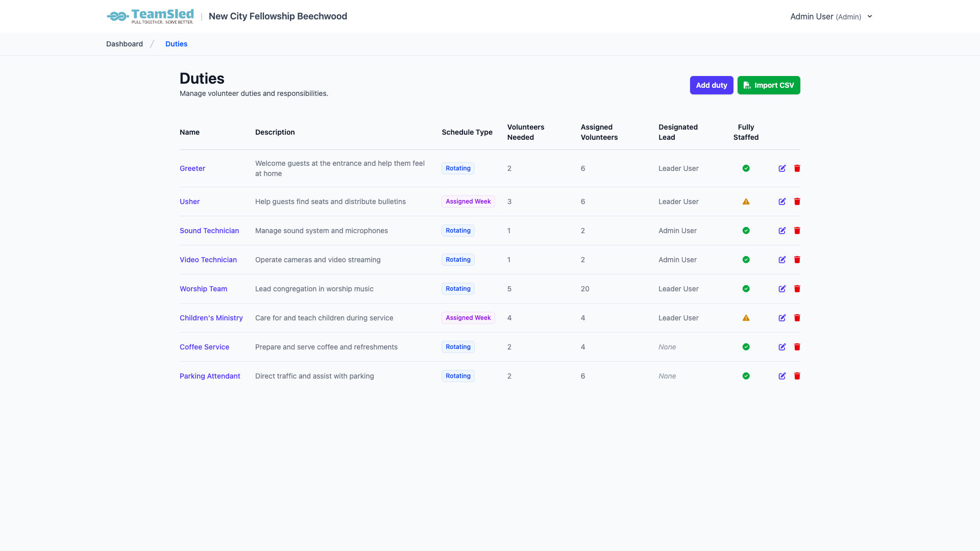Delete the Video Technician duty
Viewport: 980px width, 551px height.
[x=797, y=260]
